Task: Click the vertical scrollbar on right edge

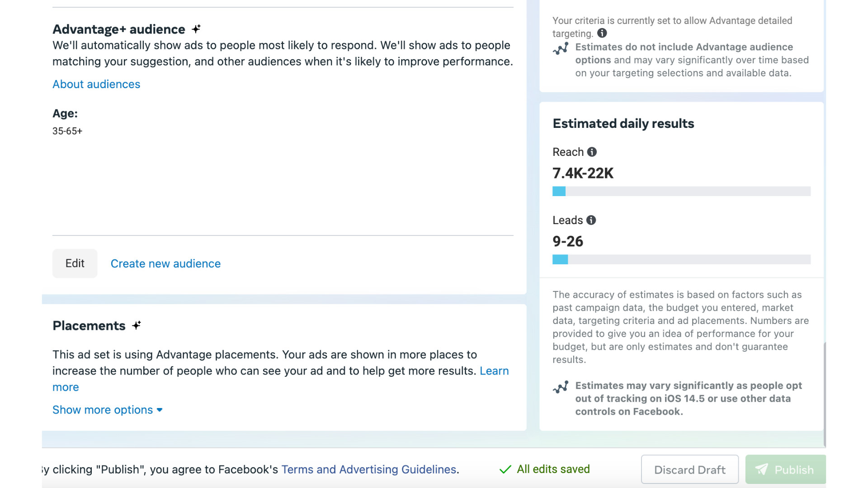Action: pyautogui.click(x=825, y=394)
